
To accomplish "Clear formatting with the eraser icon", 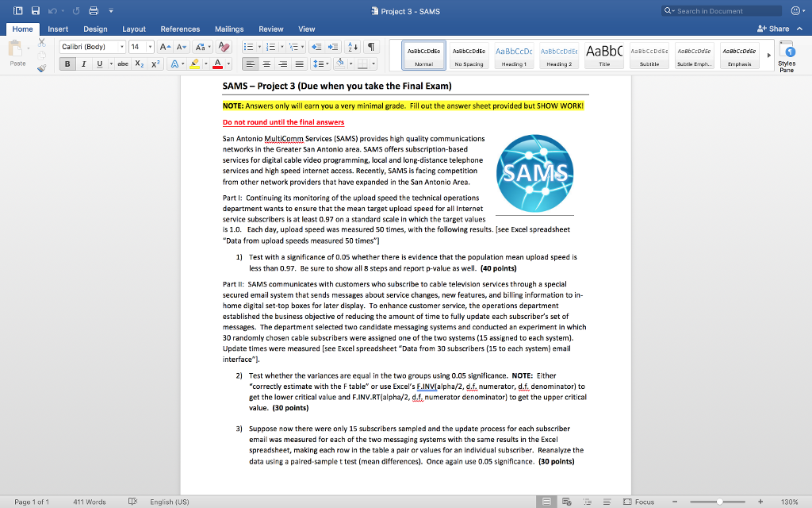I will pyautogui.click(x=223, y=47).
